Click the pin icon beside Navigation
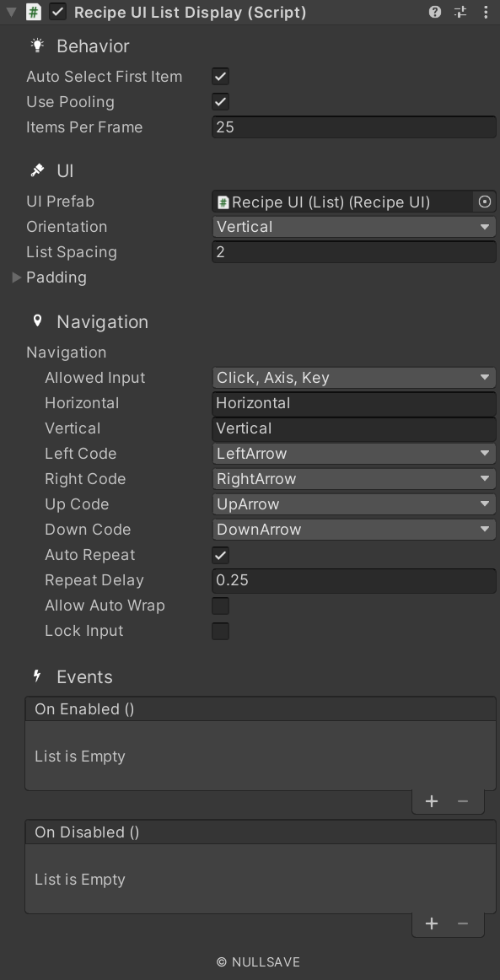The image size is (500, 980). [x=36, y=321]
